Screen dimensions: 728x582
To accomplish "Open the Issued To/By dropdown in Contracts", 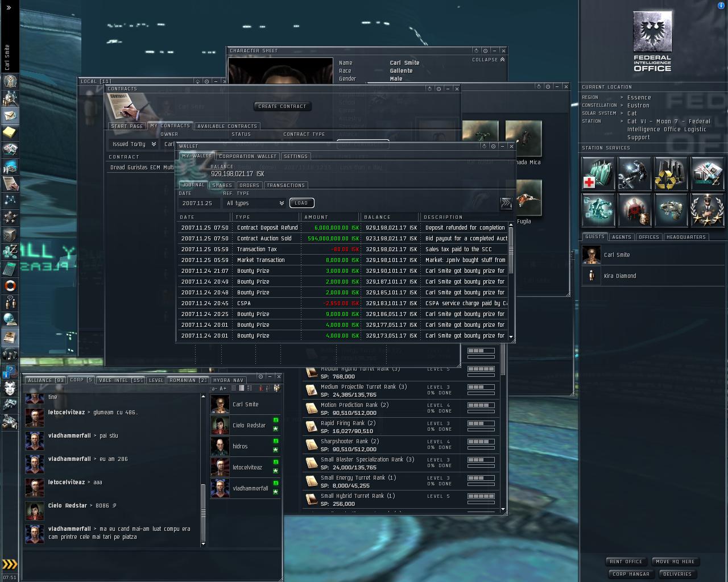I will point(134,144).
